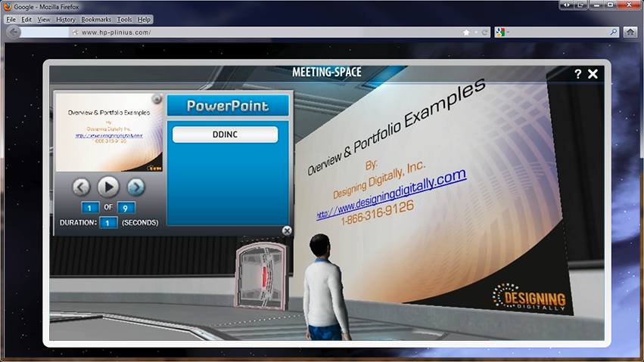This screenshot has height=362, width=644.
Task: Open the Bookmarks menu
Action: click(96, 19)
